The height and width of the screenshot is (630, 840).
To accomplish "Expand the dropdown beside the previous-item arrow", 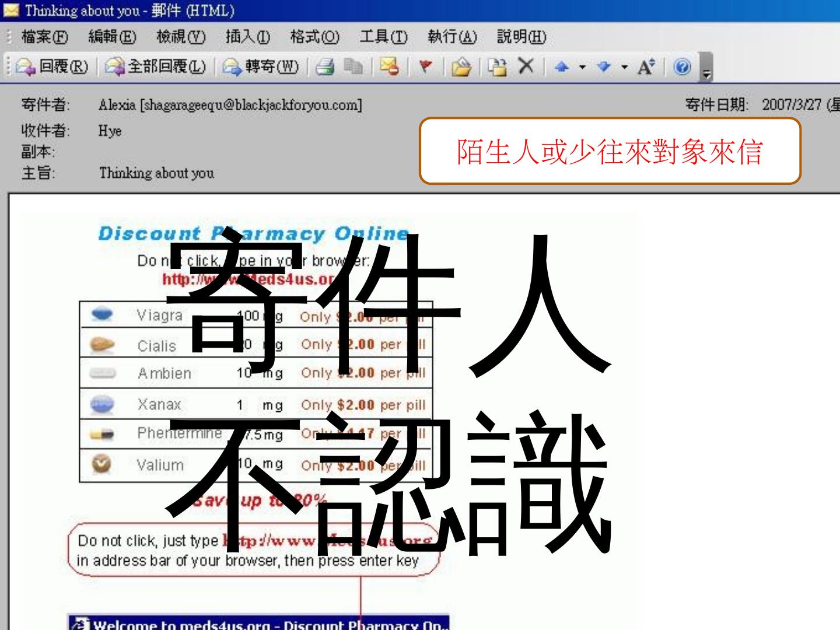I will tap(582, 68).
